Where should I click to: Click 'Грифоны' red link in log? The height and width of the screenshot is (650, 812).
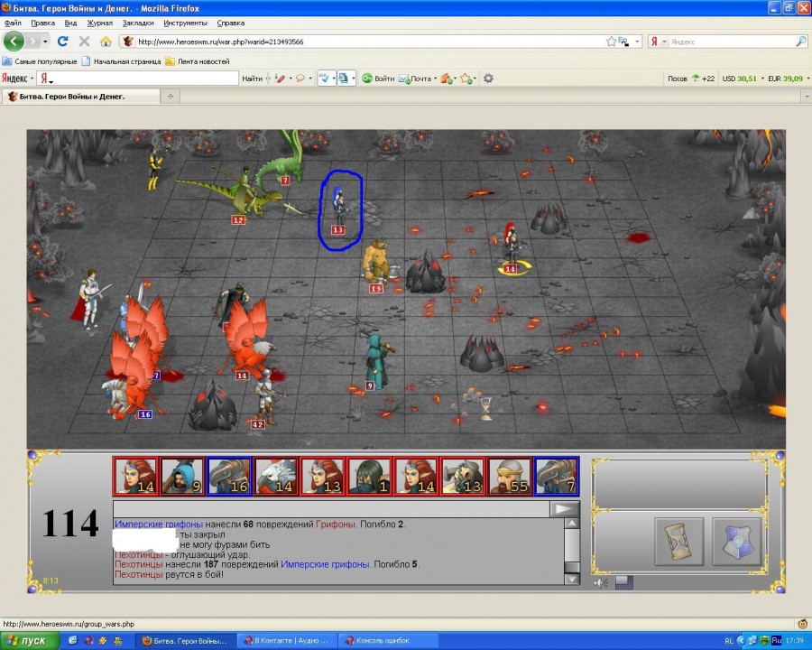[x=336, y=524]
